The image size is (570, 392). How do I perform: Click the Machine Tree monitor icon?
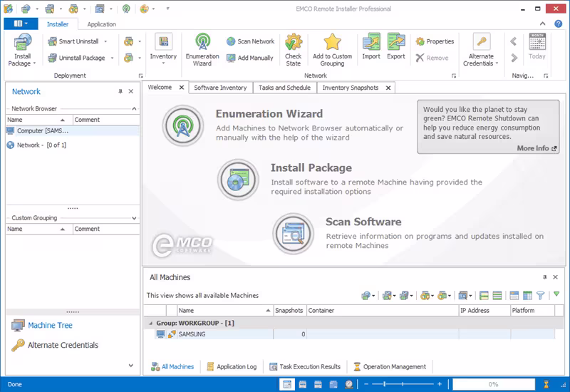pos(18,326)
